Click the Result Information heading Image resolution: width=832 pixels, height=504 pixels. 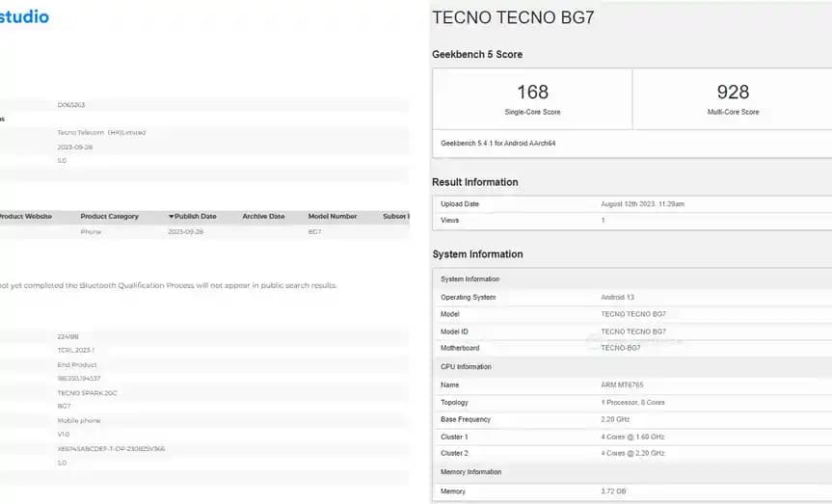pos(475,182)
